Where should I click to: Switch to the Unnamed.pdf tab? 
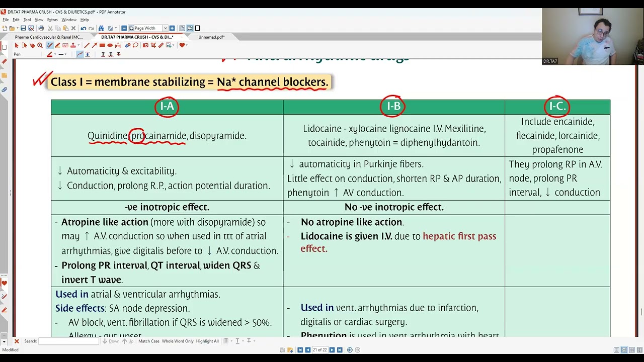coord(211,37)
